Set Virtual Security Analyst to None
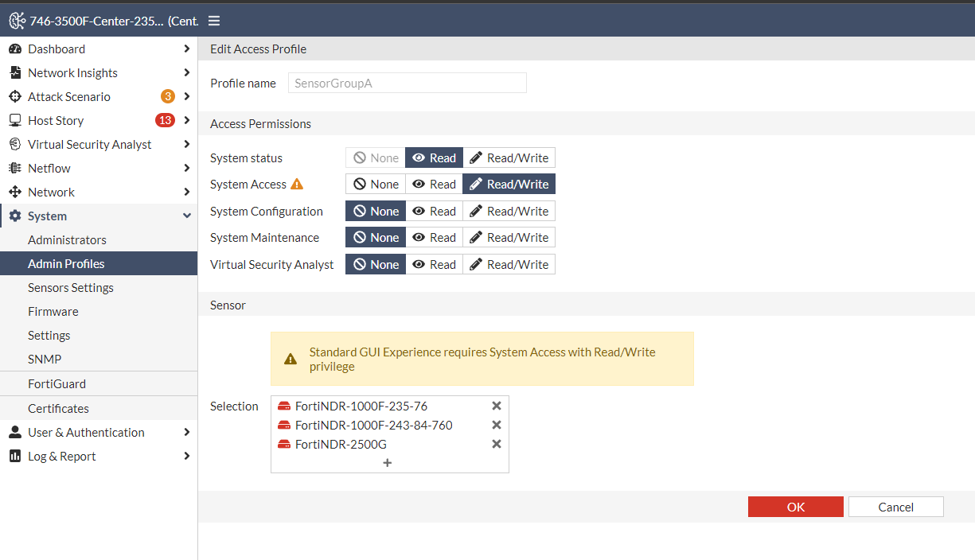 376,264
